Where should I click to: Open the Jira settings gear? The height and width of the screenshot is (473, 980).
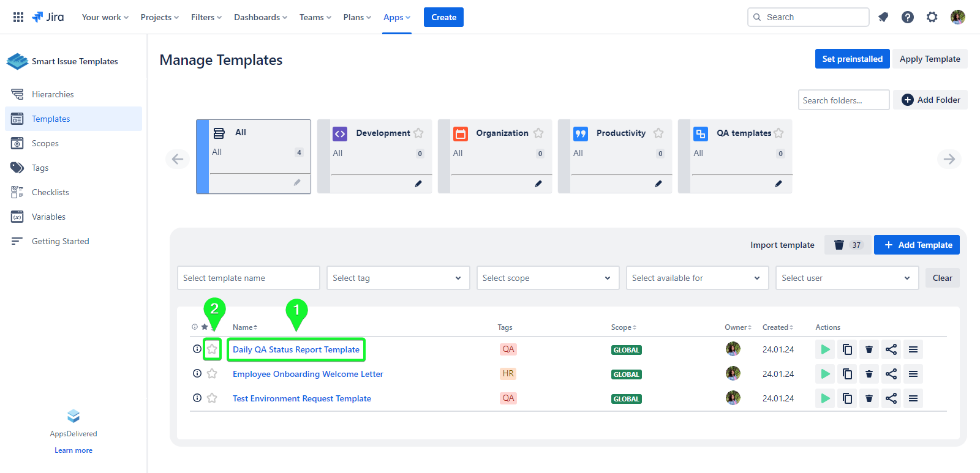click(932, 17)
